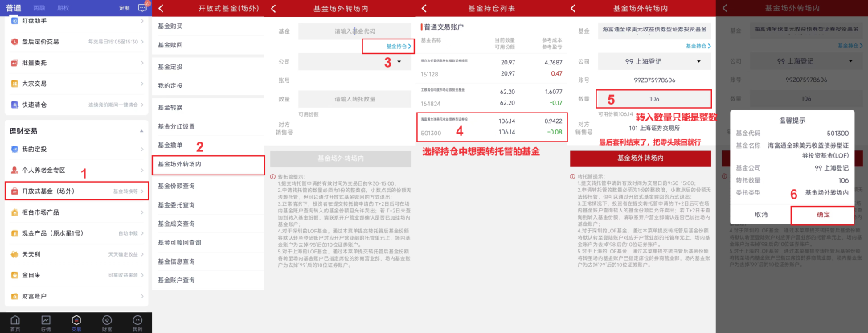
Task: Go back from the 基金持仓列表 screen
Action: [x=424, y=8]
